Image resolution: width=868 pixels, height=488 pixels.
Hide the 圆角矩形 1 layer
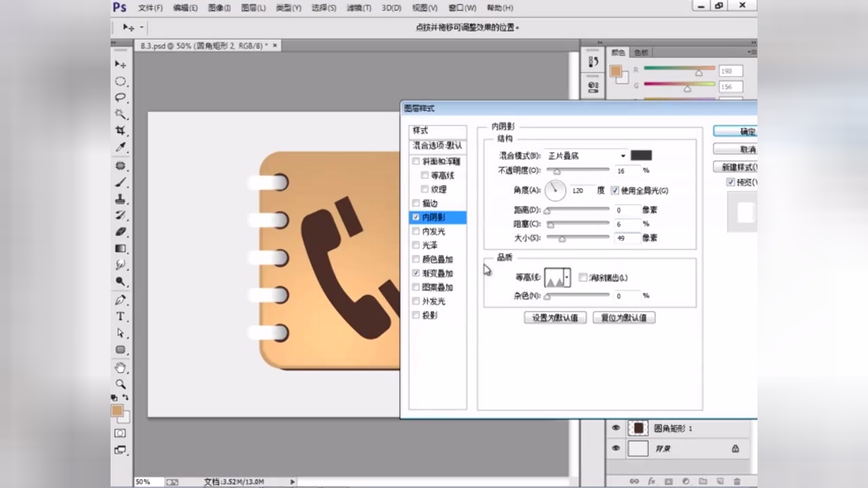click(616, 428)
